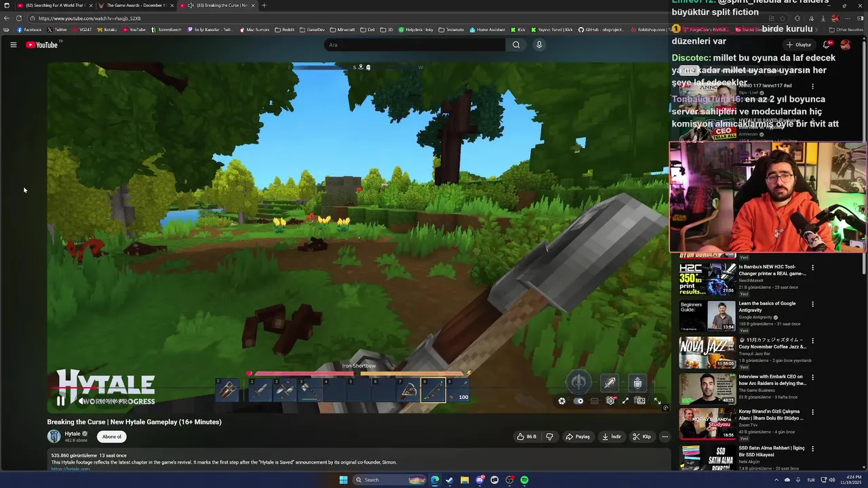Open the YouTube account avatar menu
This screenshot has height=488, width=868.
(845, 45)
